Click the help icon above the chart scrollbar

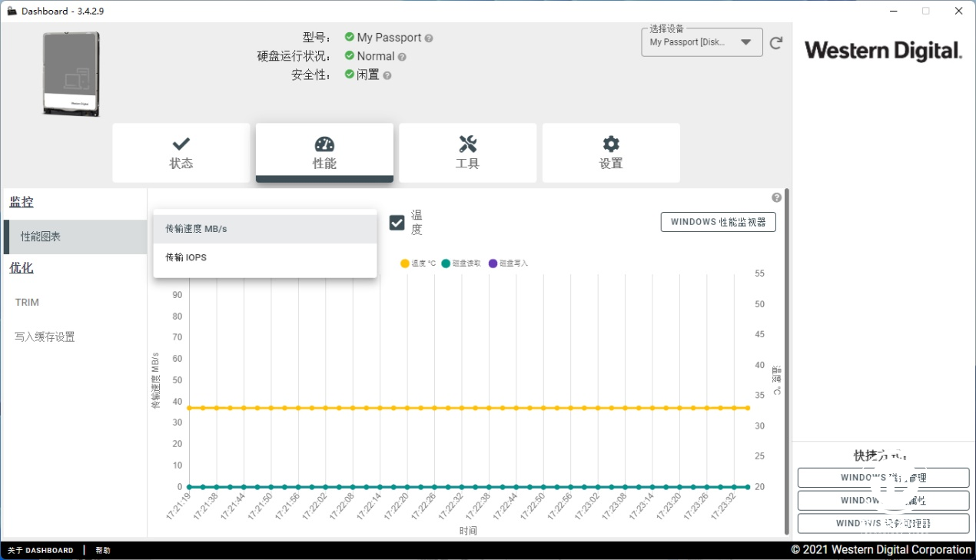coord(777,197)
